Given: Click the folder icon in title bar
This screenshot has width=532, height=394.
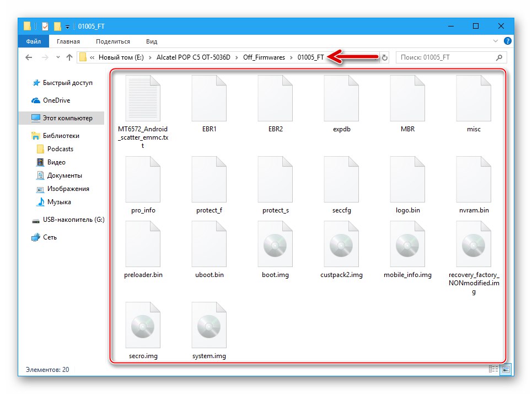Looking at the screenshot, I should coord(27,26).
